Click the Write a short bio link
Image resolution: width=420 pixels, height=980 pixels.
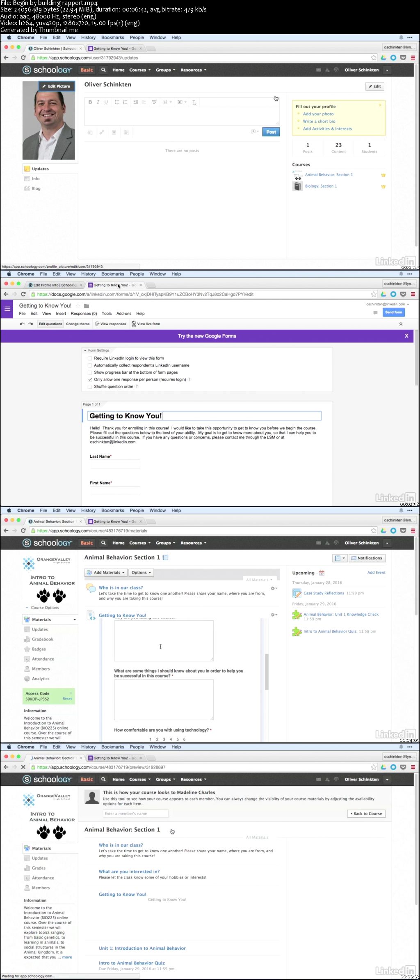click(319, 122)
